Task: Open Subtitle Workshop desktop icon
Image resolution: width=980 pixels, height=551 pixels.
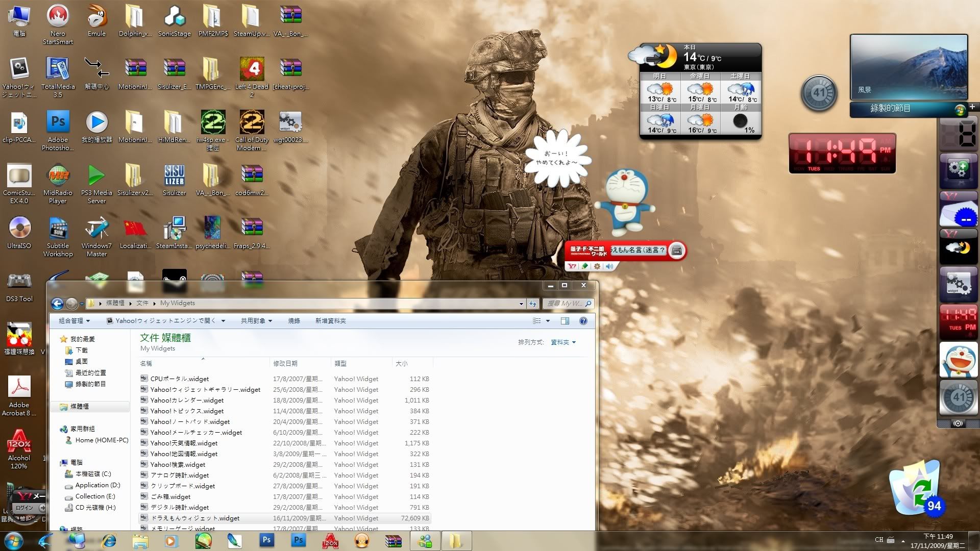Action: point(58,237)
